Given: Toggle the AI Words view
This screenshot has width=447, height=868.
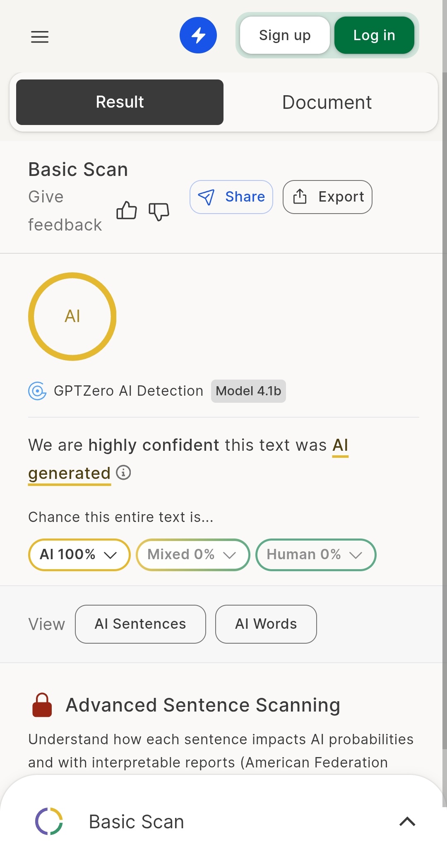Looking at the screenshot, I should pos(266,624).
